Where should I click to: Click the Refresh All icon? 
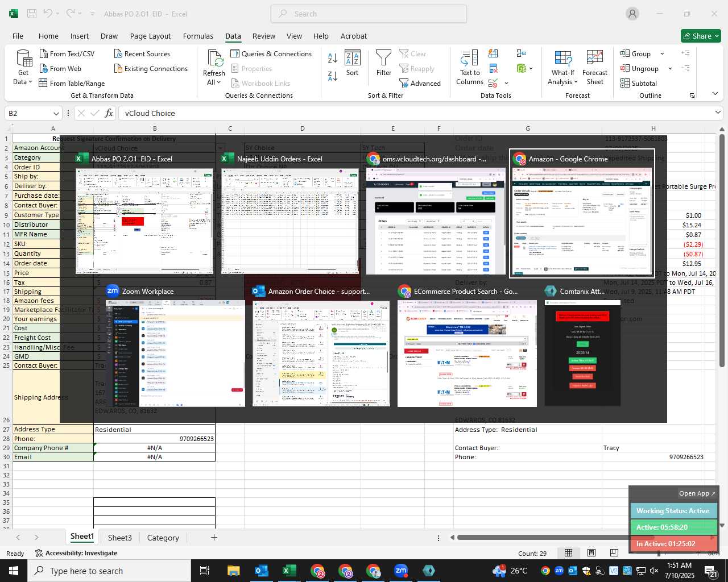tap(214, 58)
